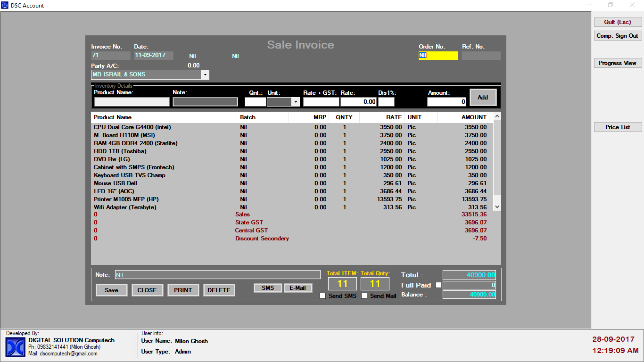Click Comp. Sign-Out button
This screenshot has height=362, width=644.
click(618, 36)
